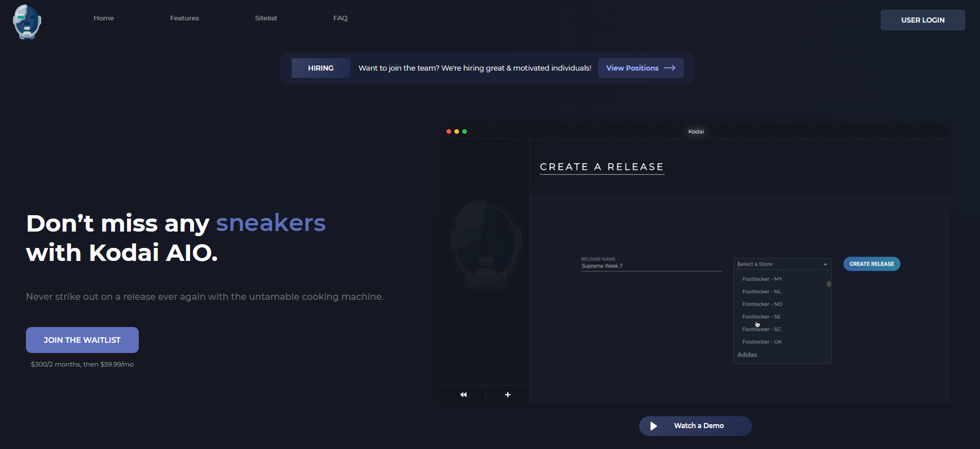Pick Footlocker - UK from the dropdown
The image size is (980, 449).
pyautogui.click(x=762, y=342)
